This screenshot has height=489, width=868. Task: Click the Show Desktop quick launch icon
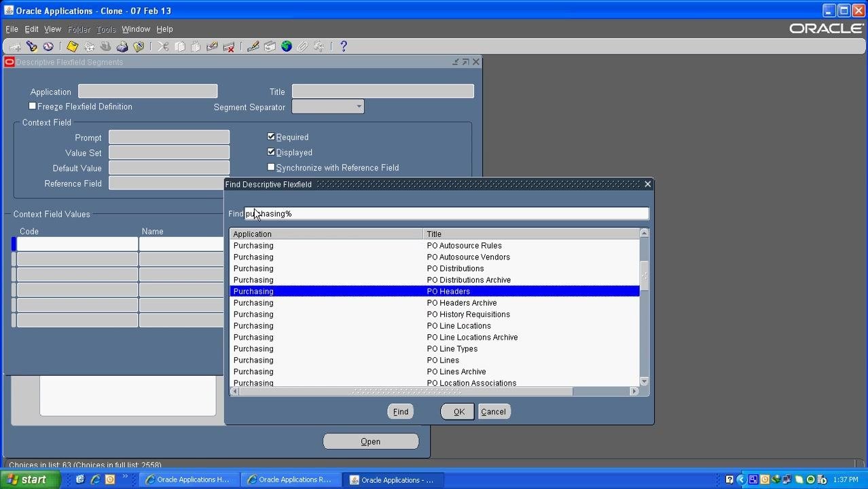click(x=80, y=479)
